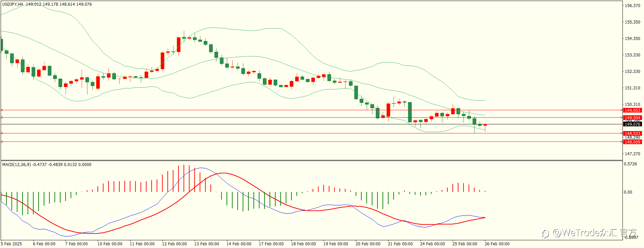
Task: Select the 149.953 red price tag
Action: [x=632, y=110]
